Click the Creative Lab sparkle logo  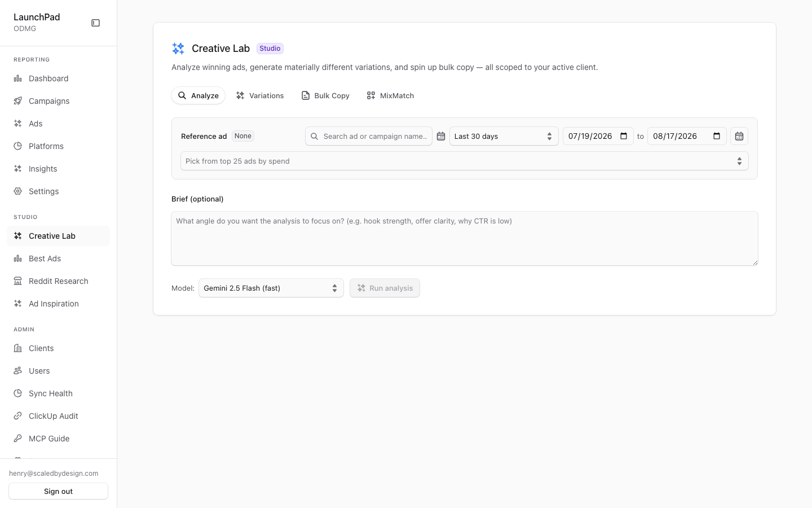tap(178, 49)
